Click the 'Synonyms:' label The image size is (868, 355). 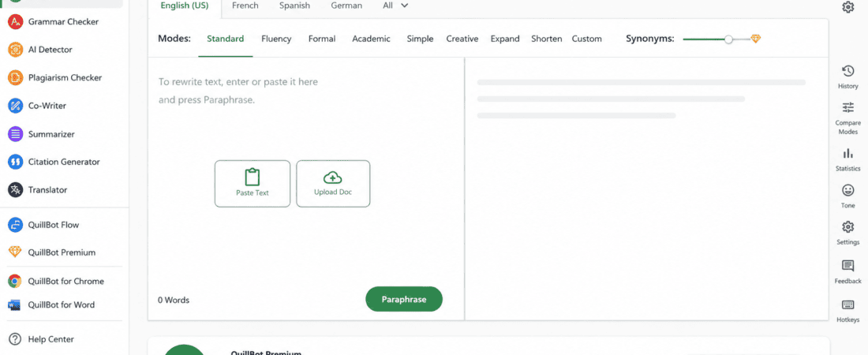pyautogui.click(x=650, y=39)
